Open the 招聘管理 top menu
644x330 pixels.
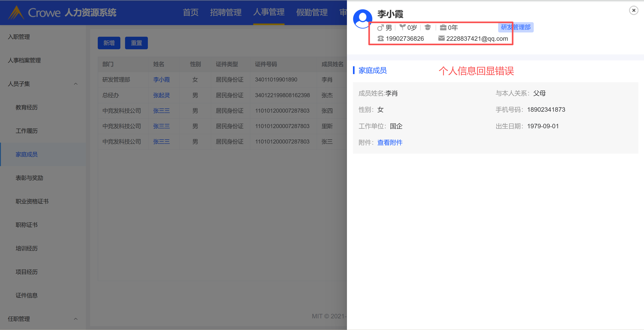pos(225,12)
